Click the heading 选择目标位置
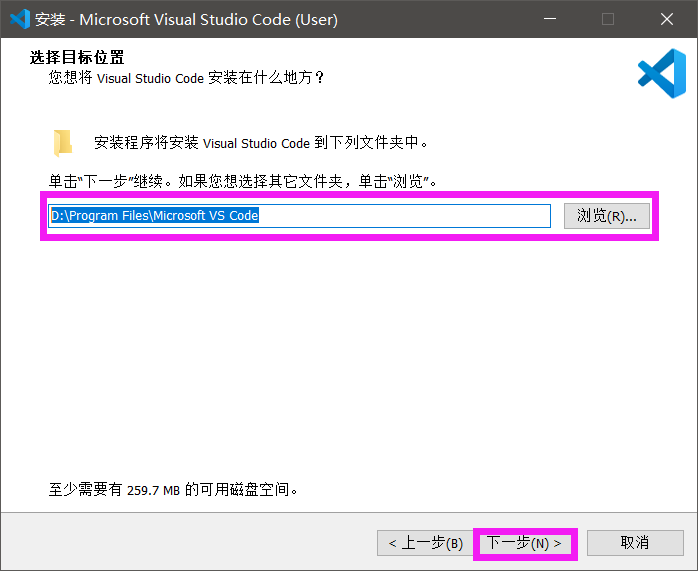 (77, 57)
